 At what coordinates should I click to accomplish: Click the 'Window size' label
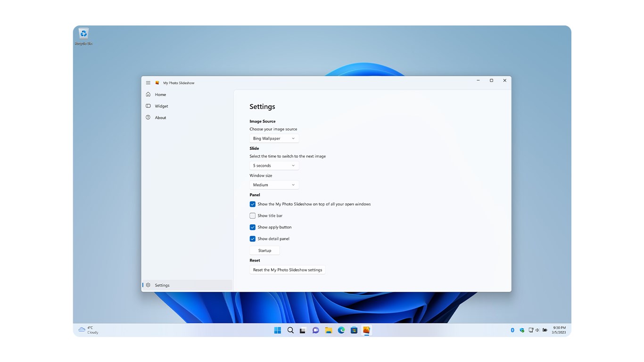click(x=261, y=175)
